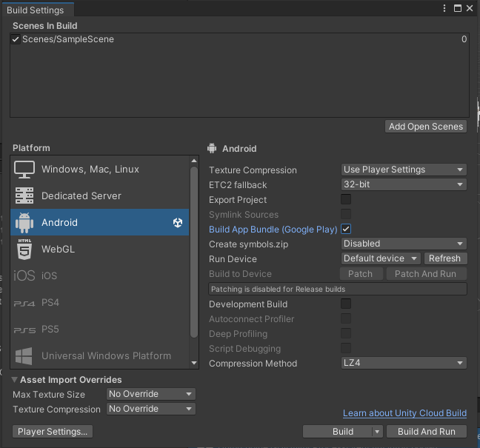
Task: Select the Scenes/SampleScene entry
Action: (239, 39)
